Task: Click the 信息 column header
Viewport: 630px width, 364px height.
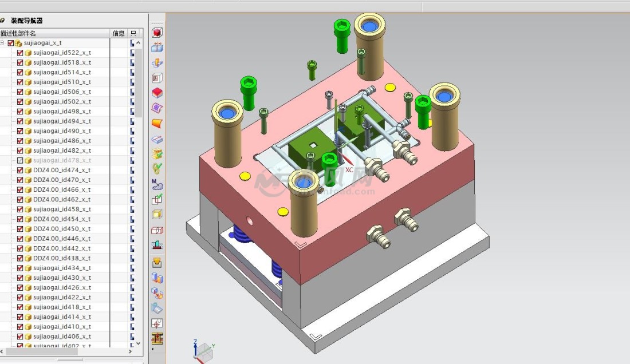Action: coord(119,33)
